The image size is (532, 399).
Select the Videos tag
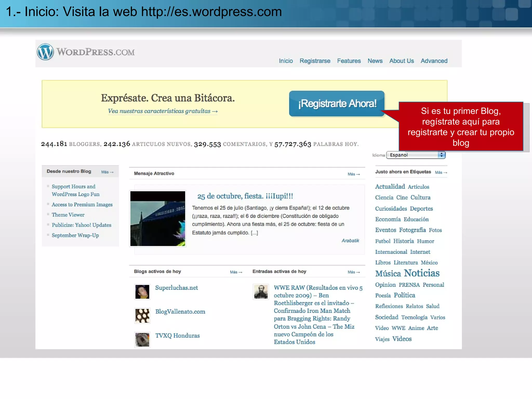(402, 339)
